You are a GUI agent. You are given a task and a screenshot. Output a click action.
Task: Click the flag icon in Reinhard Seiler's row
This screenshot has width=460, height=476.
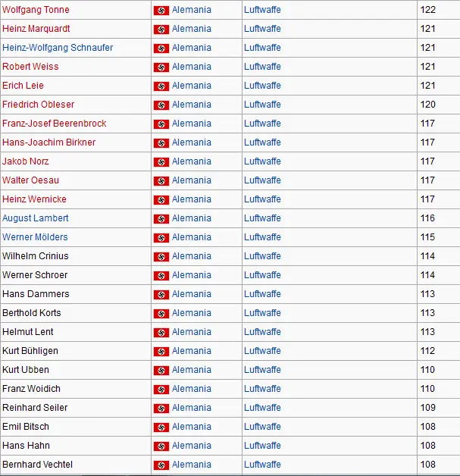pyautogui.click(x=161, y=409)
